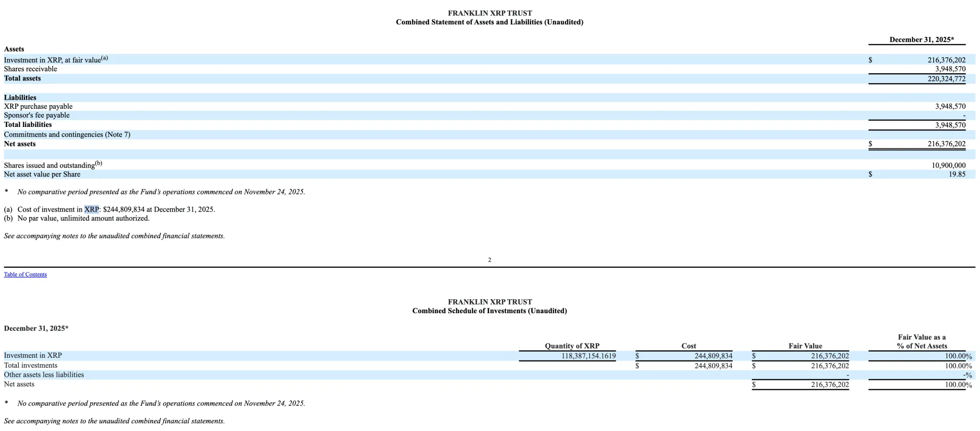Click the Sponsor's fee payable line
The image size is (980, 431).
click(36, 115)
